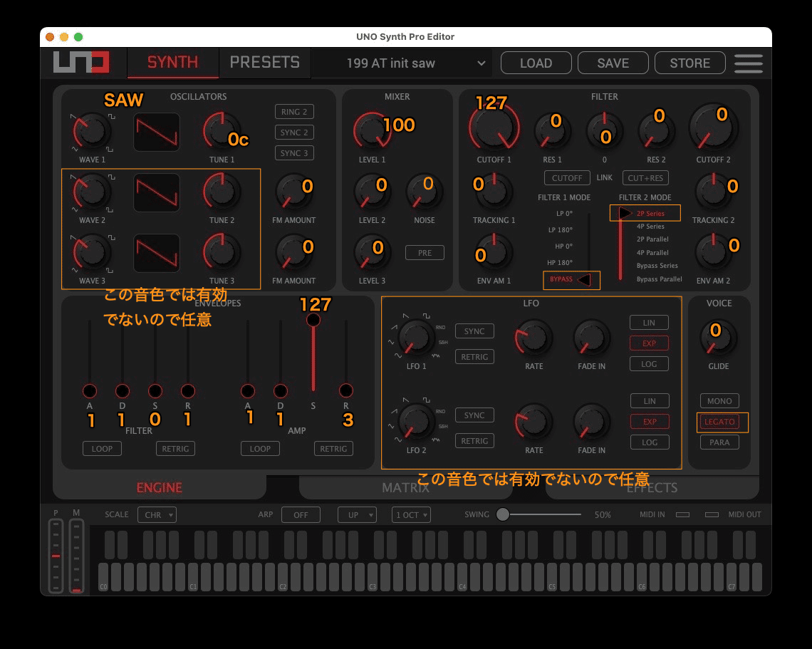Click the TUNE 2 knob
The width and height of the screenshot is (812, 649).
(222, 191)
